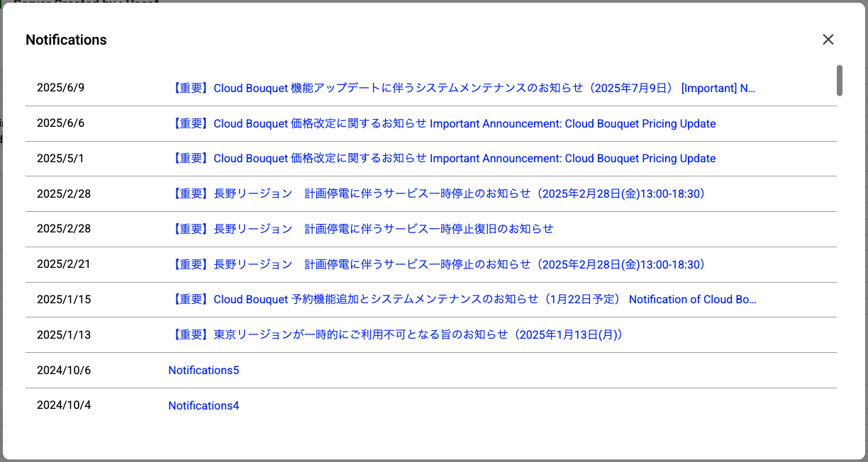Open the Nagano region service restoration notice
This screenshot has width=868, height=462.
click(x=362, y=228)
